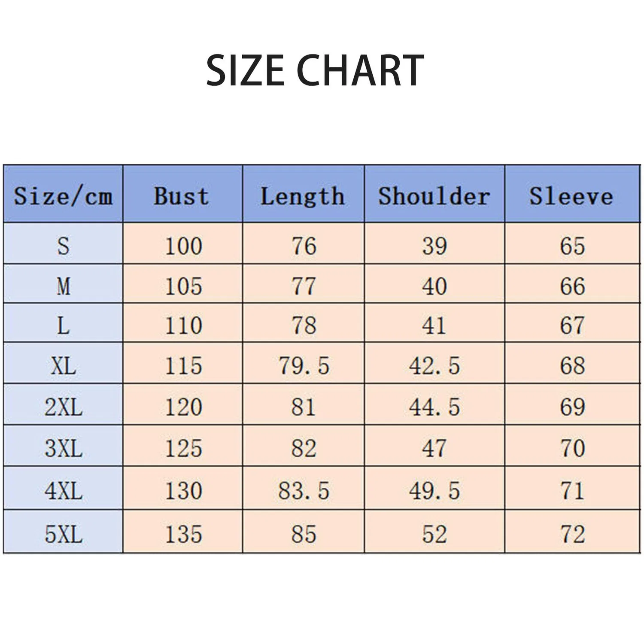Select the Length column header
The height and width of the screenshot is (644, 644).
(303, 194)
